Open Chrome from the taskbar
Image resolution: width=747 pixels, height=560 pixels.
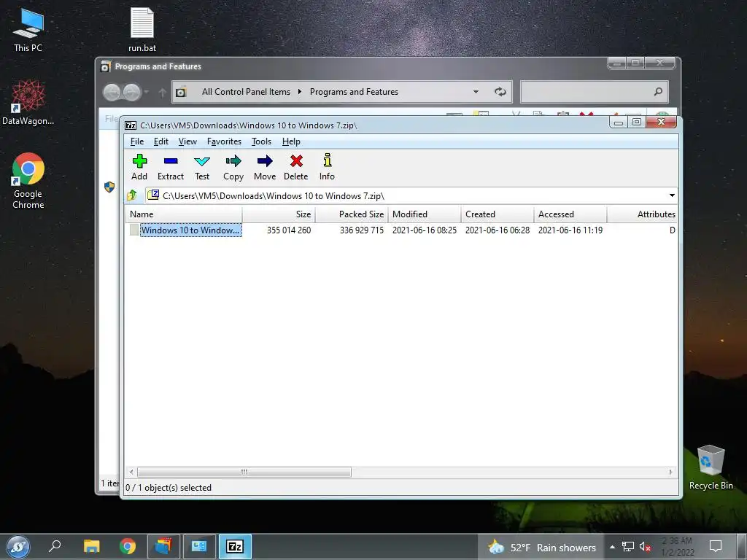tap(127, 546)
